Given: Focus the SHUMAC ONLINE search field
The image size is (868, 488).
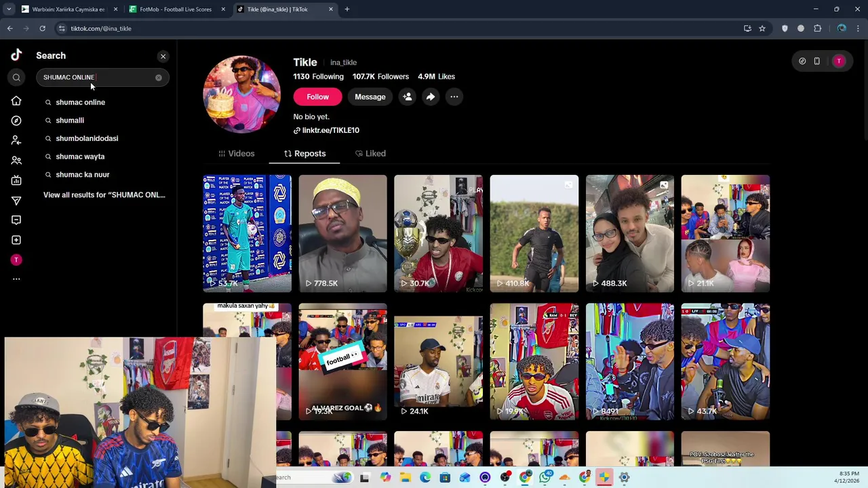Looking at the screenshot, I should coord(102,77).
